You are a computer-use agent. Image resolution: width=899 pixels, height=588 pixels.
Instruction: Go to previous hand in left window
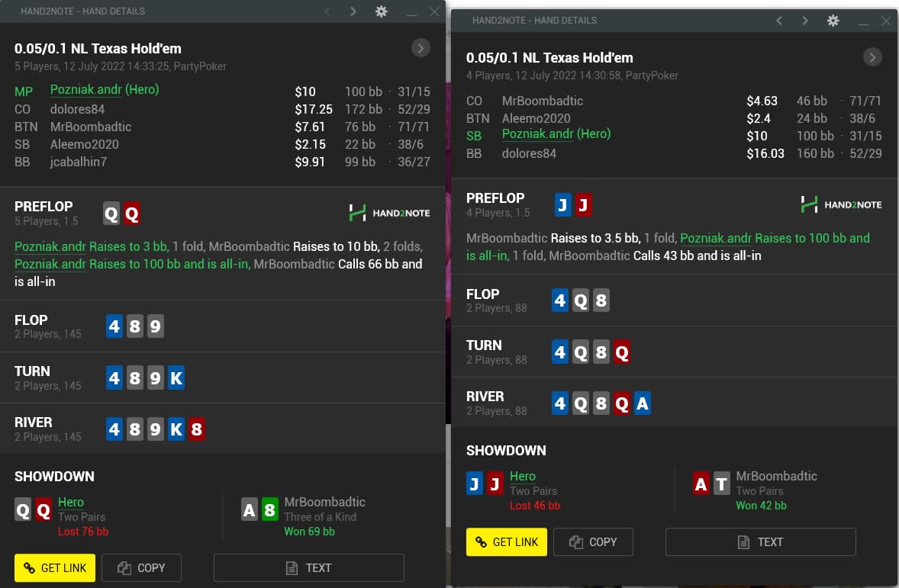(x=327, y=11)
